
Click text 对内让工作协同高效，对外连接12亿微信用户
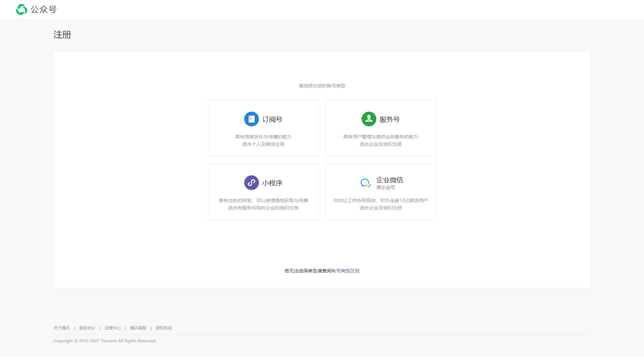[381, 200]
